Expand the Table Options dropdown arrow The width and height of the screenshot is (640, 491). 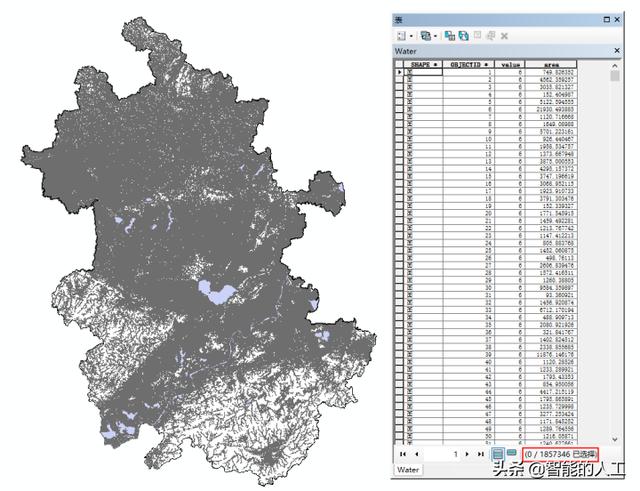[x=409, y=35]
